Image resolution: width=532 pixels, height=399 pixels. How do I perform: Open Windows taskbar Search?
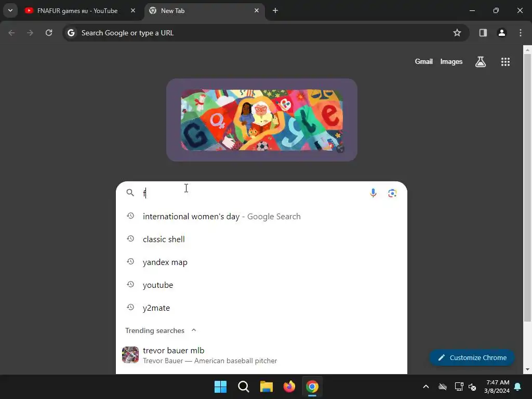[x=244, y=387]
